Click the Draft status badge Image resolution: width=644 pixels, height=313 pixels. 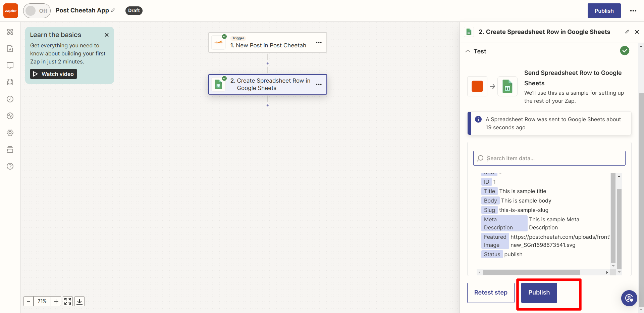tap(134, 11)
